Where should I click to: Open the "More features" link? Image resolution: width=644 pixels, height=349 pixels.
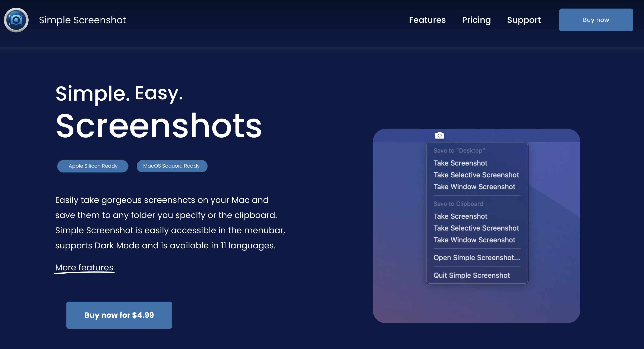pos(84,267)
